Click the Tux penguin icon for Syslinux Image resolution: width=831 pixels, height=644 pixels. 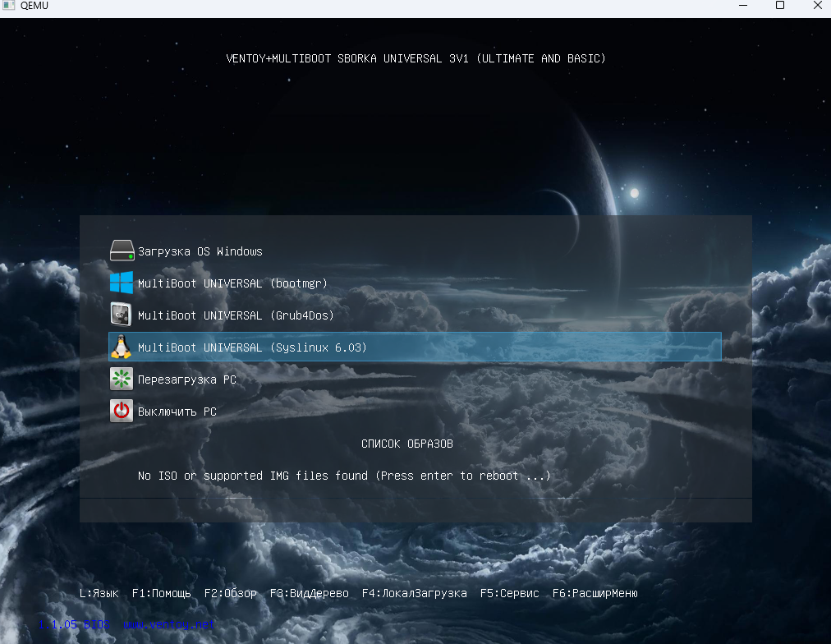[122, 347]
